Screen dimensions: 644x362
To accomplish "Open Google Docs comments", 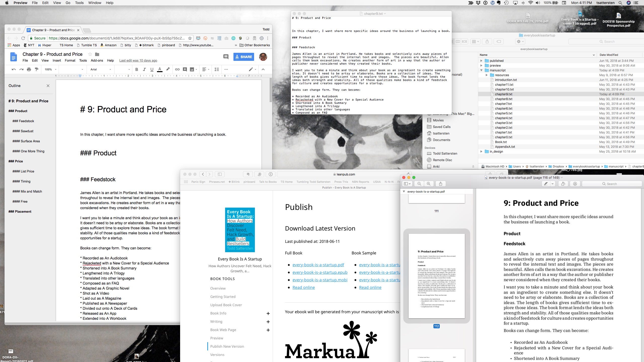I will 226,57.
